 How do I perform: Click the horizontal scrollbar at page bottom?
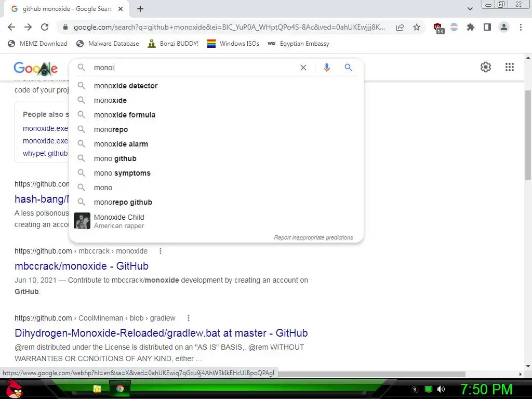point(371,374)
